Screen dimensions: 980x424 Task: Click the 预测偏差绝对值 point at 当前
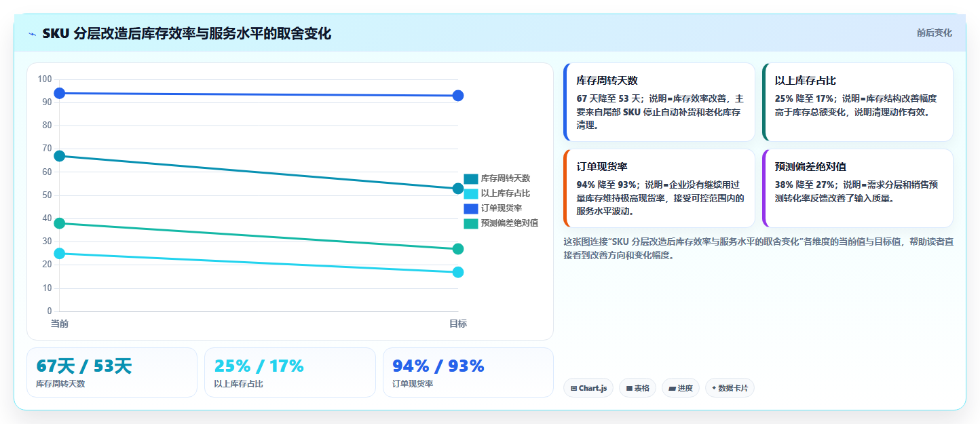click(x=60, y=223)
